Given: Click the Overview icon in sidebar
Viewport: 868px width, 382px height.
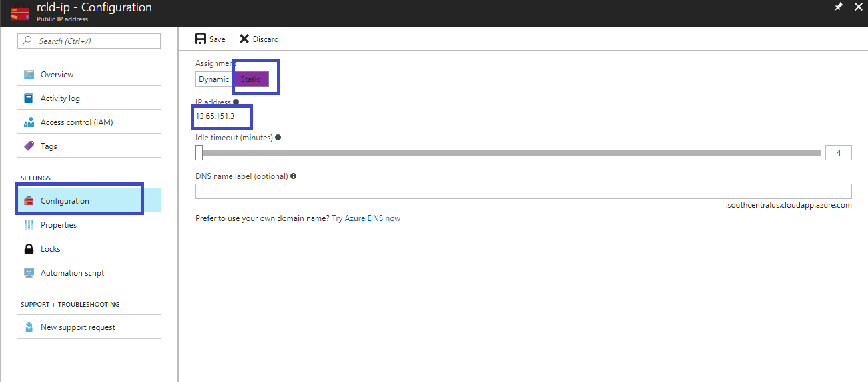Looking at the screenshot, I should (29, 75).
